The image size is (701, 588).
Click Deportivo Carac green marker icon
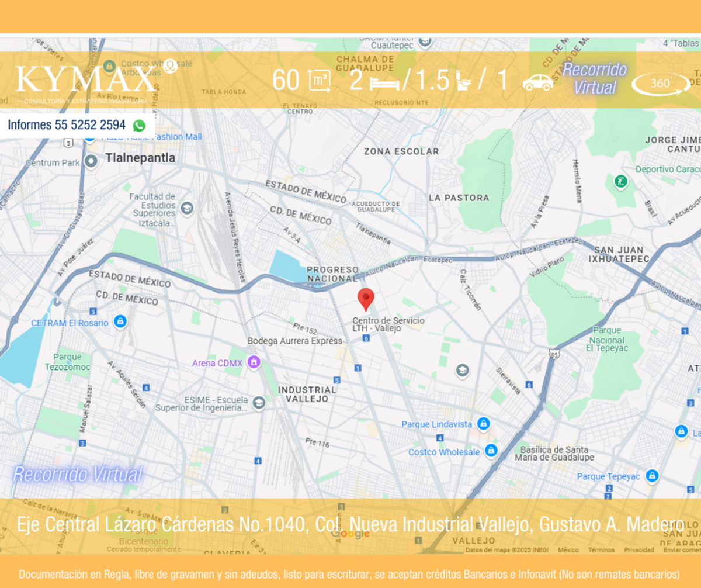(621, 181)
